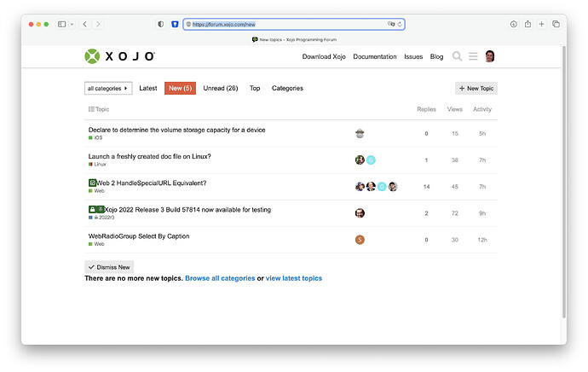
Task: Open the Download Xojo link
Action: point(324,56)
